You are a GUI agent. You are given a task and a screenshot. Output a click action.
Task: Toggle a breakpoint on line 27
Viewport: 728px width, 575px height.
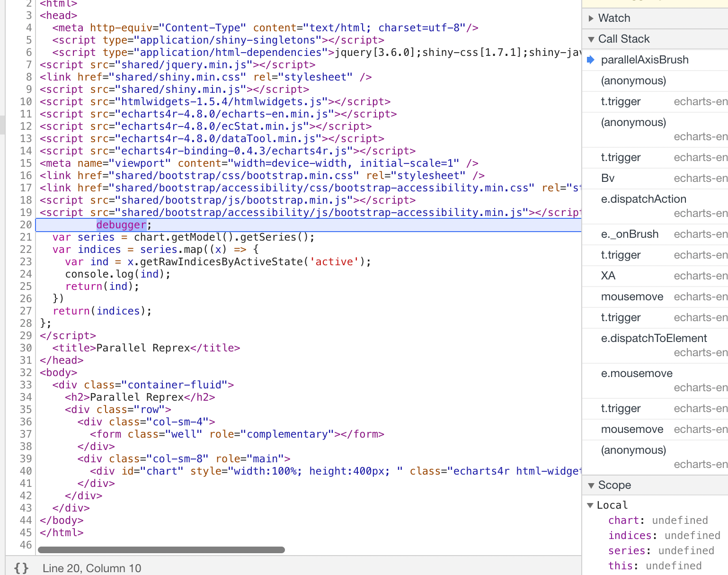click(26, 311)
